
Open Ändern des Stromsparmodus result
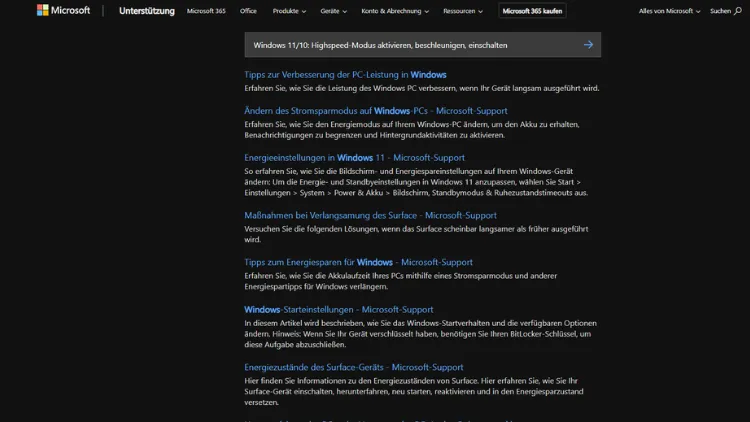point(375,111)
